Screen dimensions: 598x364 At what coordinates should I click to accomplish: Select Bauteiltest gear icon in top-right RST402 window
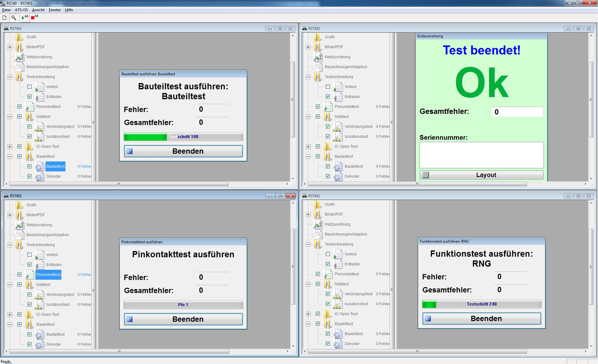pyautogui.click(x=338, y=166)
